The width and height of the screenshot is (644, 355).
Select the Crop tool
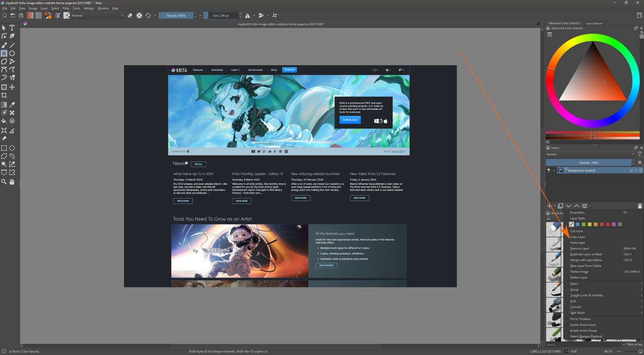(x=4, y=95)
